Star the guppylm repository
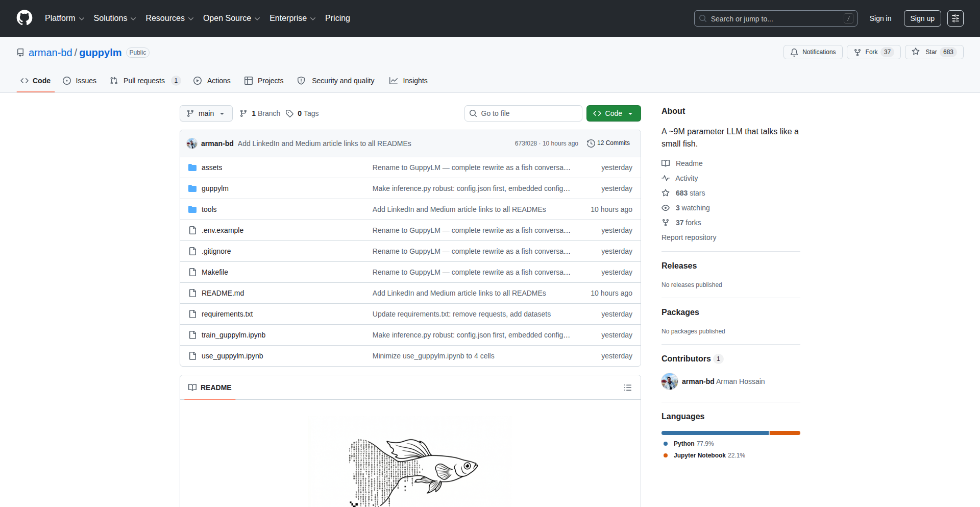The height and width of the screenshot is (507, 980). pos(934,52)
